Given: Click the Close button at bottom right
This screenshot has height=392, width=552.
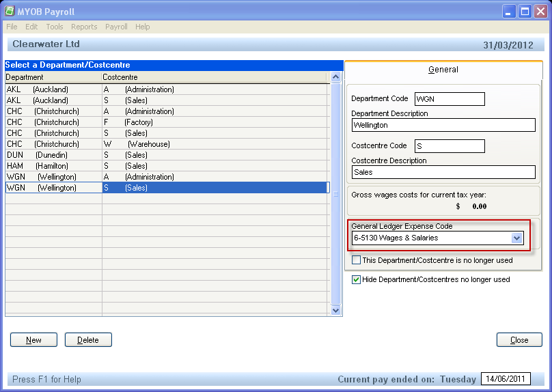Looking at the screenshot, I should point(519,340).
